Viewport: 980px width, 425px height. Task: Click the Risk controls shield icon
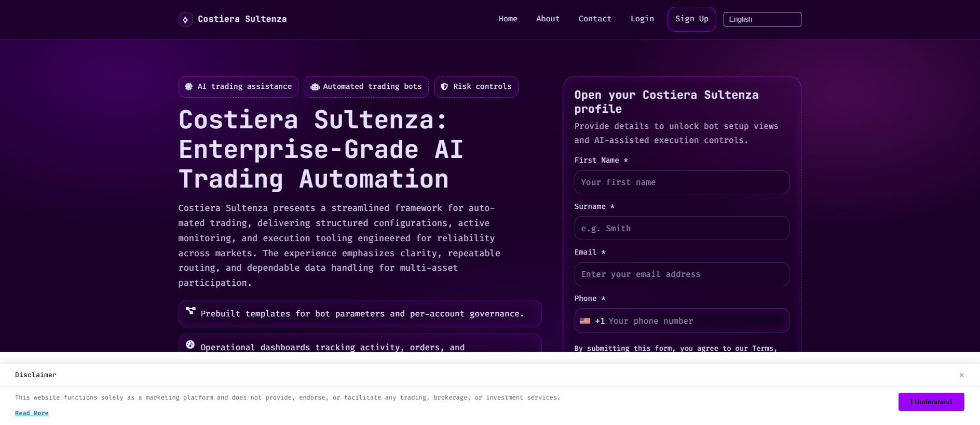[x=444, y=87]
